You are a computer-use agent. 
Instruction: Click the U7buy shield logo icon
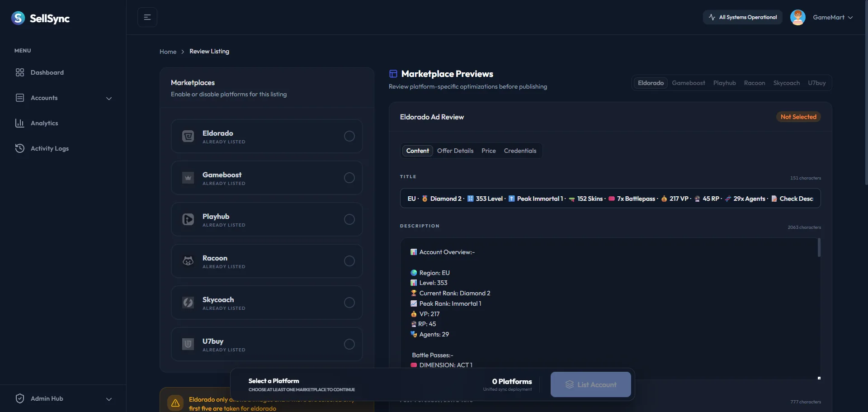pos(188,344)
